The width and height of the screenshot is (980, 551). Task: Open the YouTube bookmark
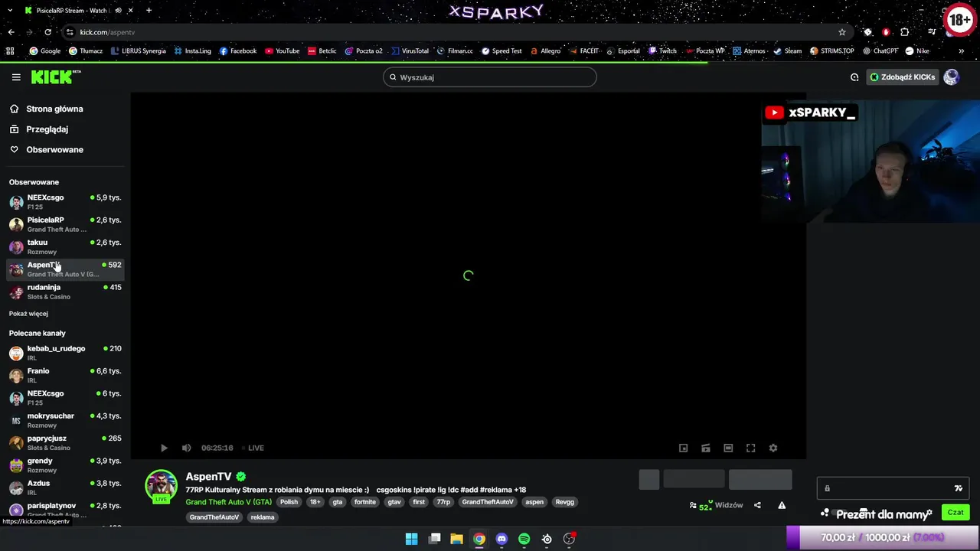tap(282, 51)
